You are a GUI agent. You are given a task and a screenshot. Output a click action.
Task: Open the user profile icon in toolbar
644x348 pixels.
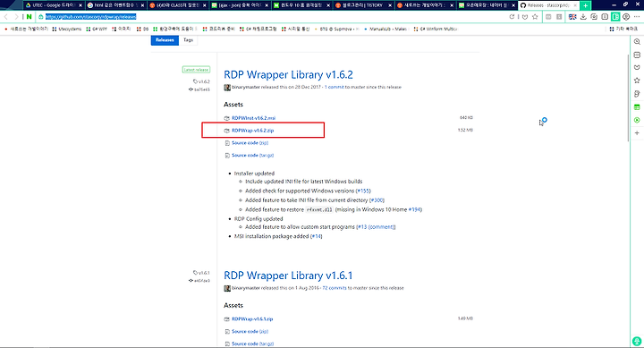[x=626, y=17]
